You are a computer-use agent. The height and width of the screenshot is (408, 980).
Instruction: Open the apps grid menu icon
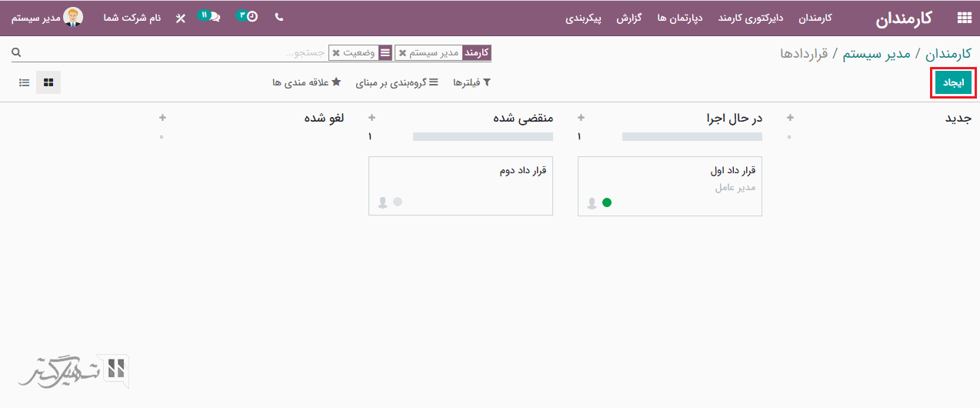point(963,18)
